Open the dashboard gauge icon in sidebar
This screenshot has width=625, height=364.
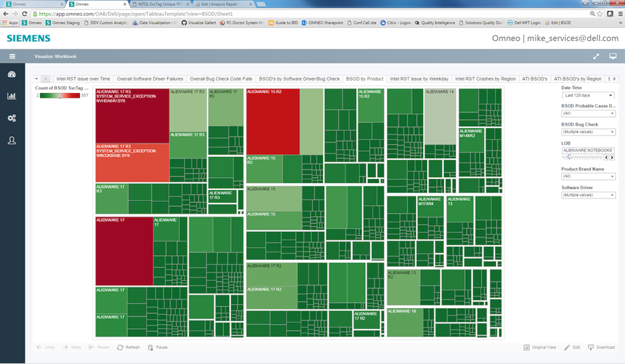pyautogui.click(x=12, y=74)
